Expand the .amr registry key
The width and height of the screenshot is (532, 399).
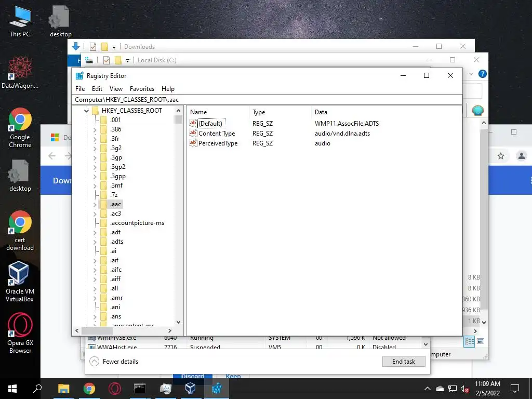(x=95, y=298)
